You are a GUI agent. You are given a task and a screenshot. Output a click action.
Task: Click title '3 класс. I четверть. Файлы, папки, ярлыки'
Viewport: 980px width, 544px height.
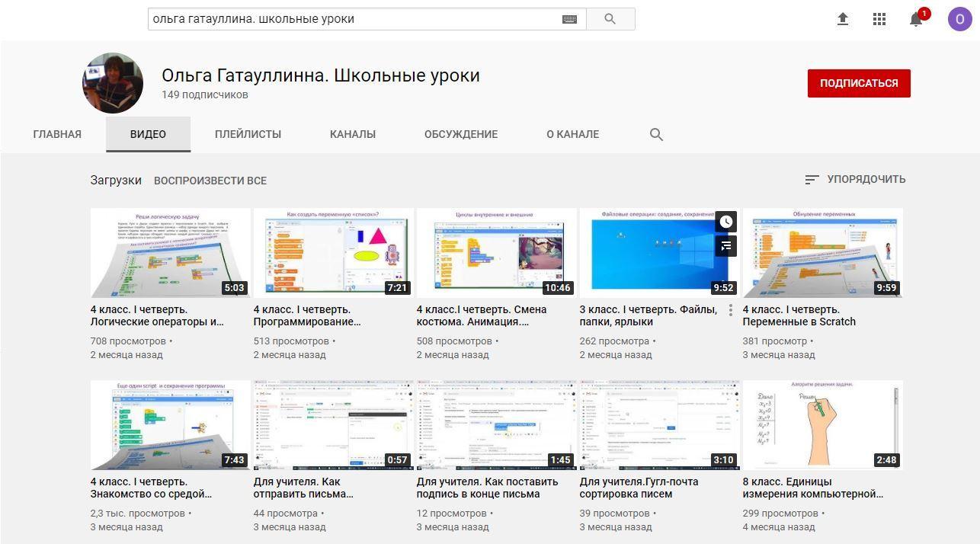point(649,315)
